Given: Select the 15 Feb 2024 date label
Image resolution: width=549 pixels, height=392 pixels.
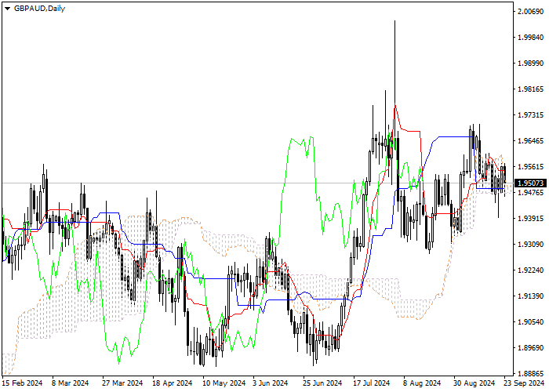Looking at the screenshot, I should pos(22,383).
